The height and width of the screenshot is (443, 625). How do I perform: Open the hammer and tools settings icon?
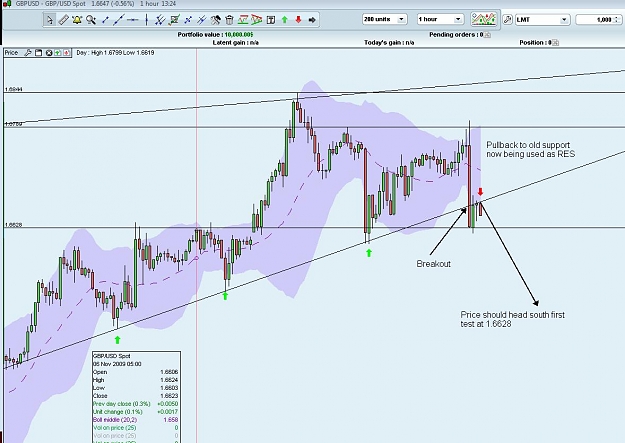pyautogui.click(x=215, y=20)
